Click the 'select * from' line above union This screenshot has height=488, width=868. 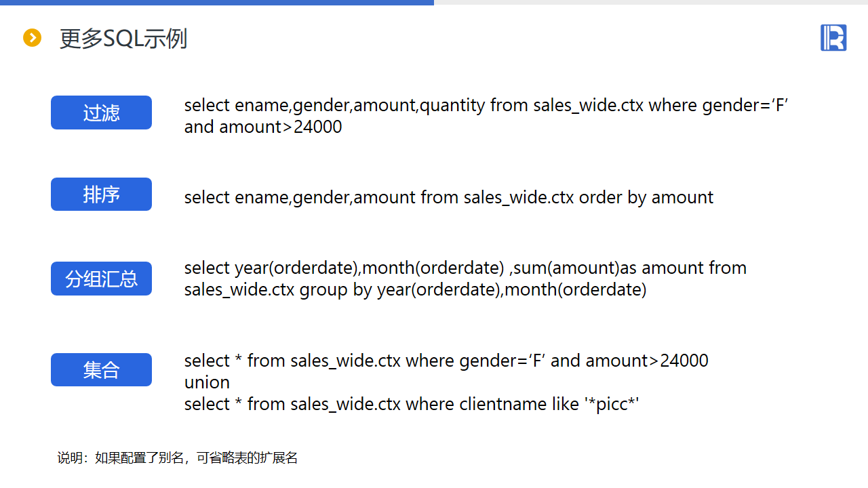pos(446,361)
